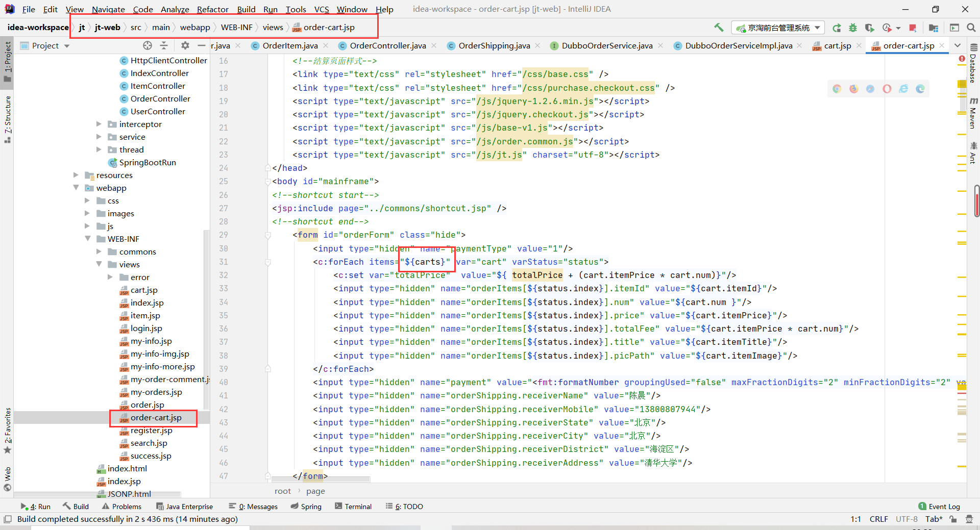980x530 pixels.
Task: Click the Run with Coverage icon
Action: [869, 28]
